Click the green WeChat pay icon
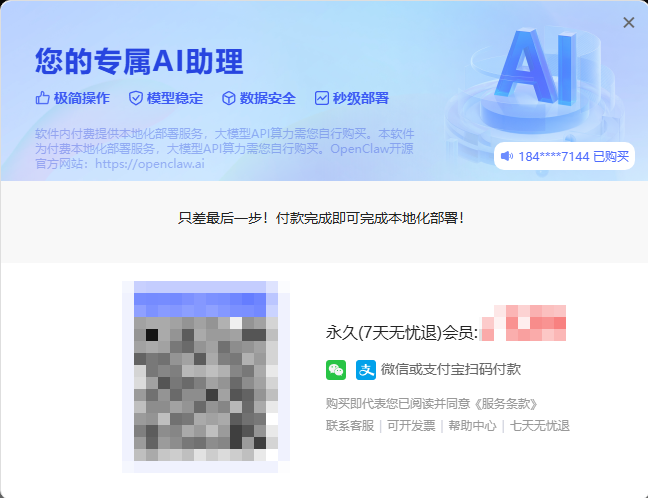 pyautogui.click(x=336, y=369)
